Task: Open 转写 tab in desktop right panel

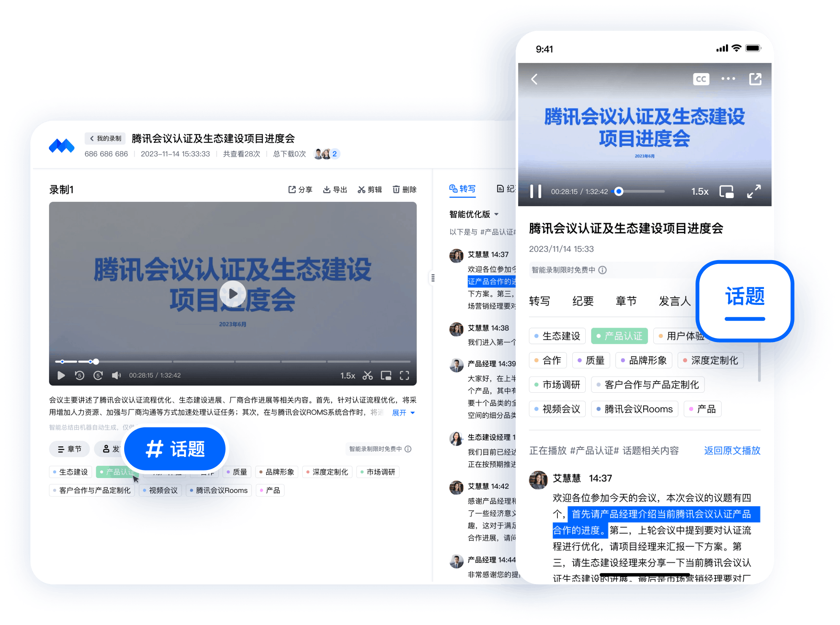Action: [x=462, y=189]
